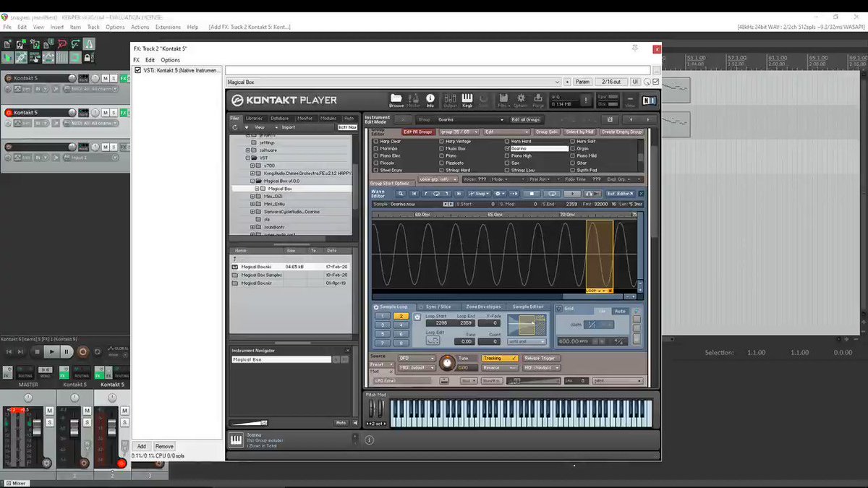Click the REAPER transport play button
Viewport: 868px width, 488px height.
click(51, 351)
